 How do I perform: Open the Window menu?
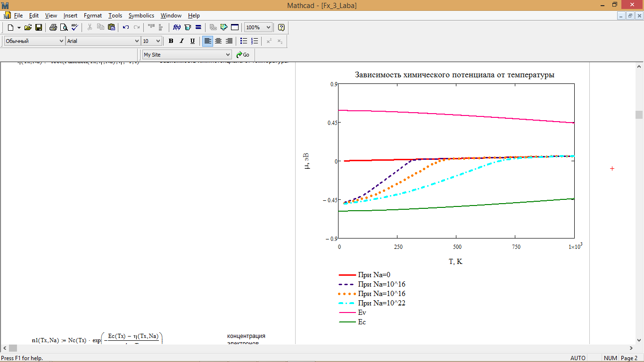pyautogui.click(x=171, y=16)
